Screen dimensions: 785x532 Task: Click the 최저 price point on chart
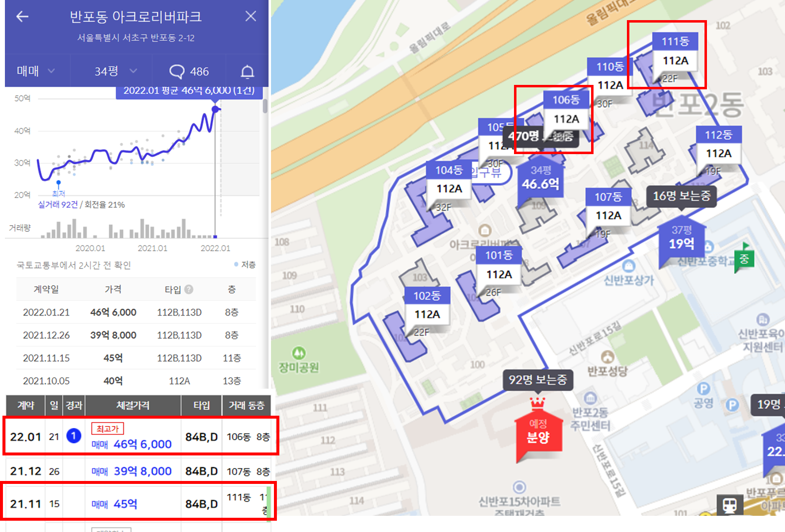(58, 183)
